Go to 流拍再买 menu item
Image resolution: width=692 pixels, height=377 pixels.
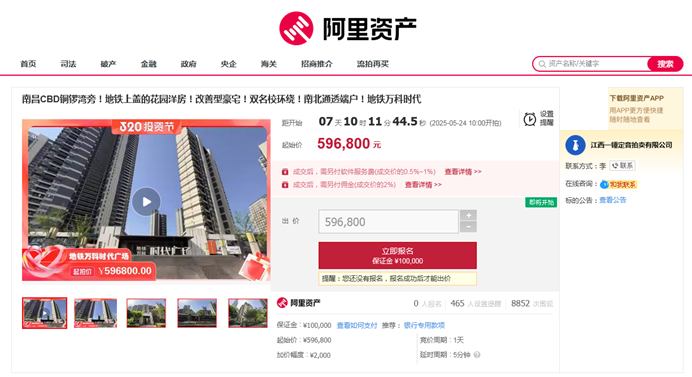click(372, 64)
